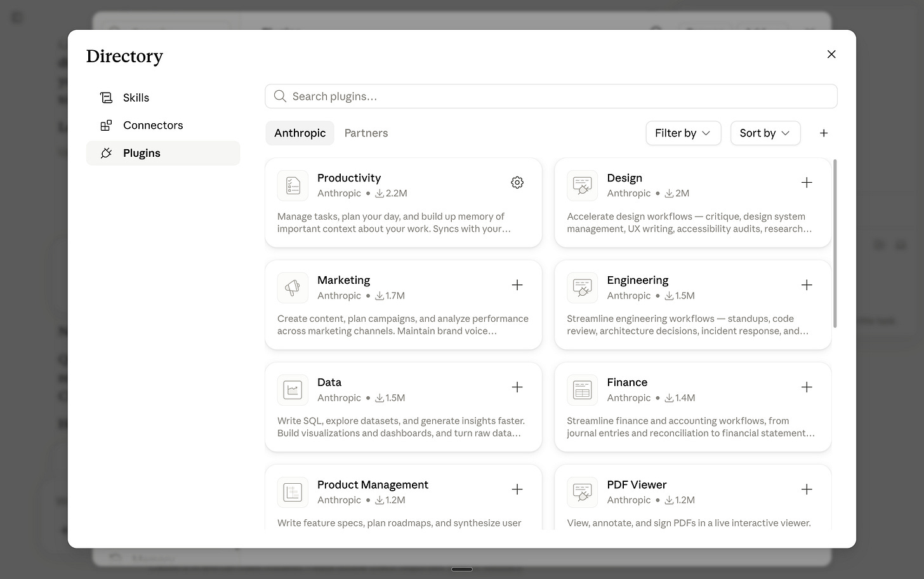The height and width of the screenshot is (579, 924).
Task: Open the Skills section
Action: coord(163,98)
